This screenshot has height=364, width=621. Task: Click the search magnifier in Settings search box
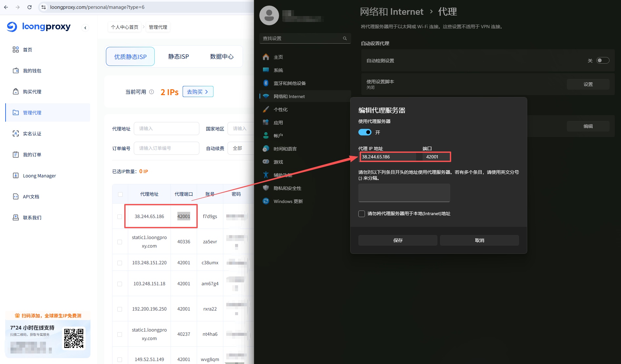click(345, 38)
